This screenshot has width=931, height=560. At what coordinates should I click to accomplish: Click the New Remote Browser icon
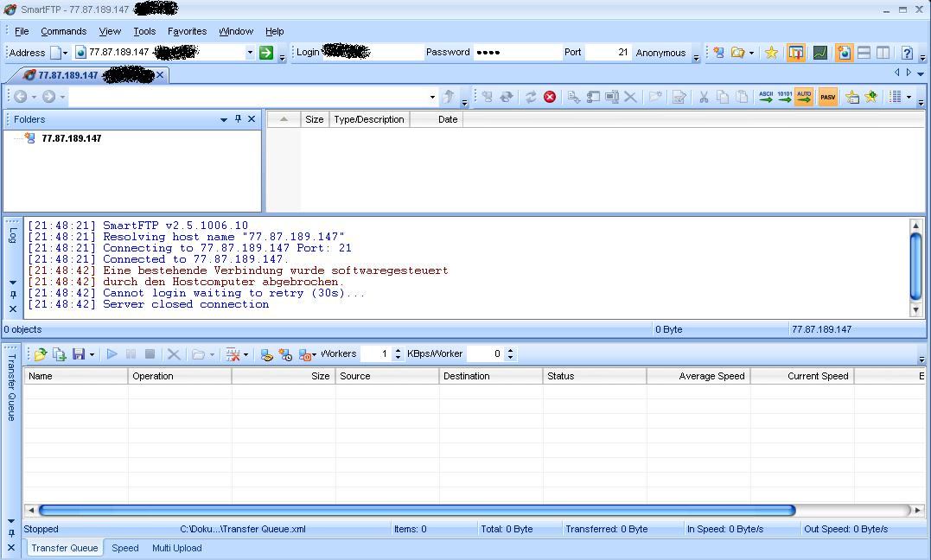coord(719,53)
